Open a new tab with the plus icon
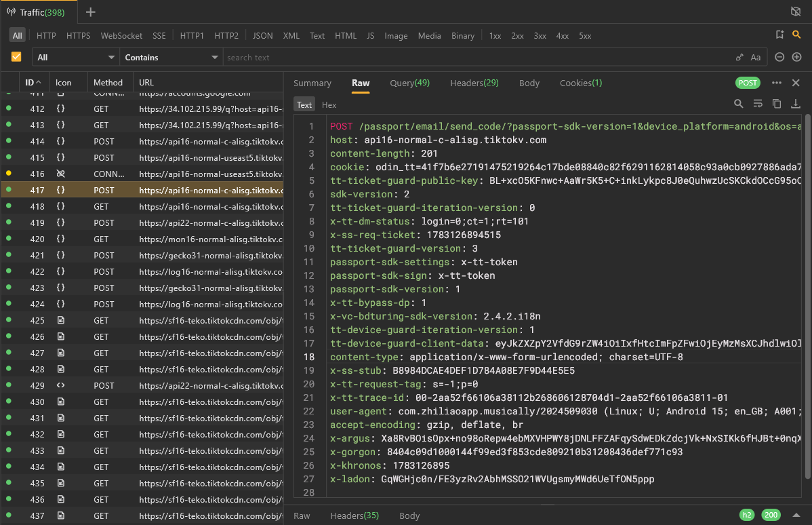The image size is (812, 525). pyautogui.click(x=91, y=12)
